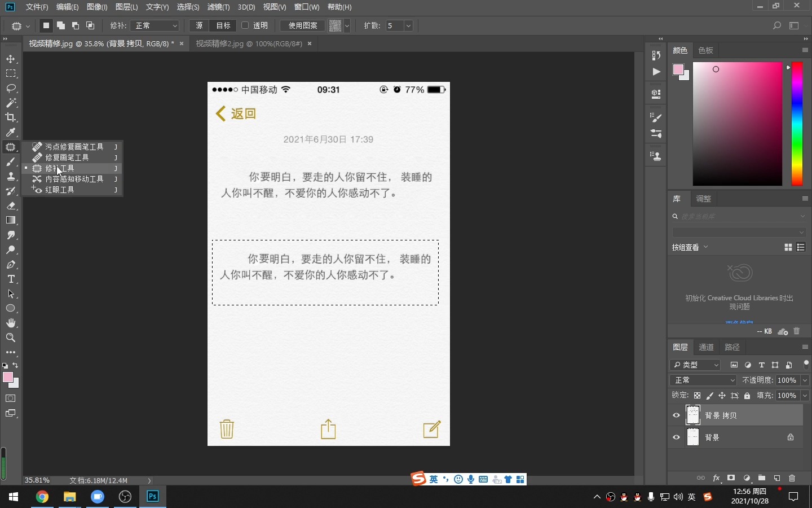Select the Lasso tool
The width and height of the screenshot is (812, 508).
coord(11,89)
